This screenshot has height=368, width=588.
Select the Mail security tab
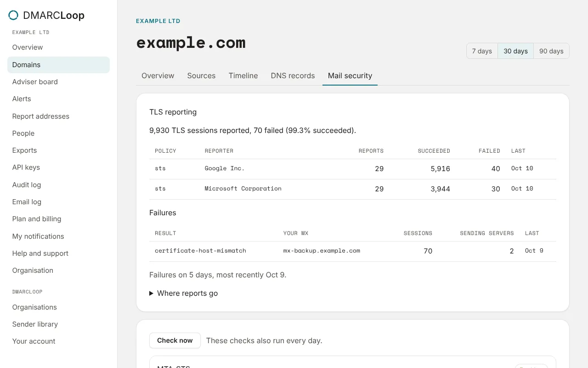click(350, 76)
